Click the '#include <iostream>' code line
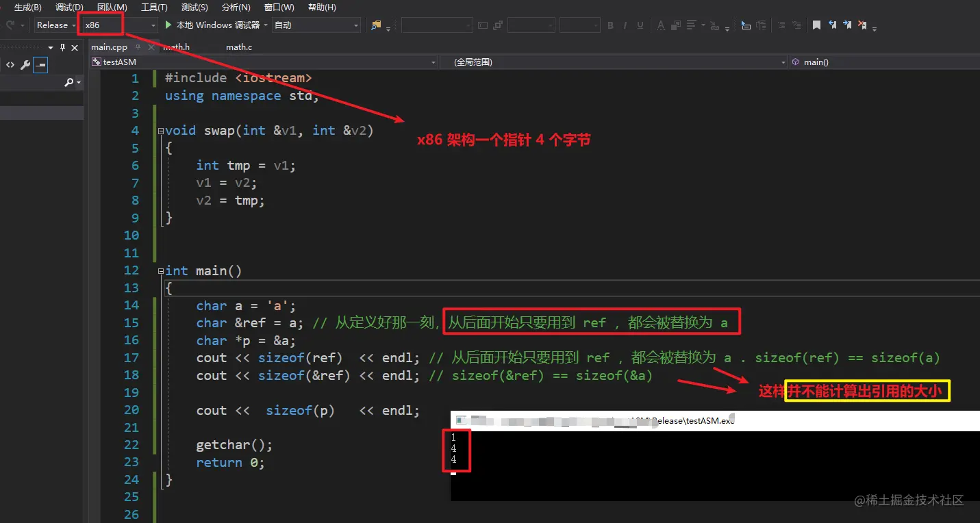This screenshot has width=980, height=523. 238,78
